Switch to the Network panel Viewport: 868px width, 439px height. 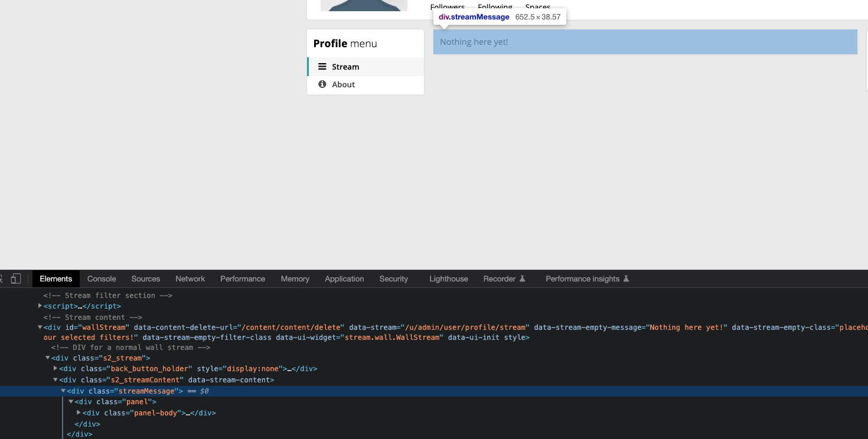(x=190, y=279)
